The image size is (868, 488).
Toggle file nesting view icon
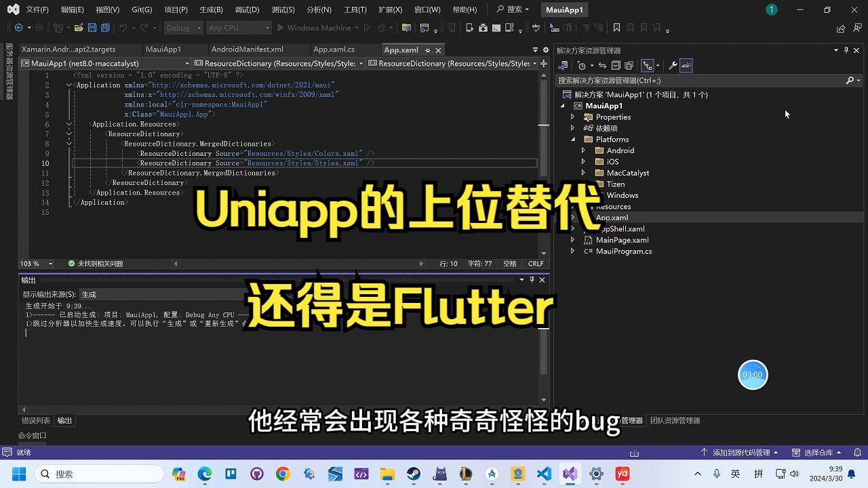(647, 66)
